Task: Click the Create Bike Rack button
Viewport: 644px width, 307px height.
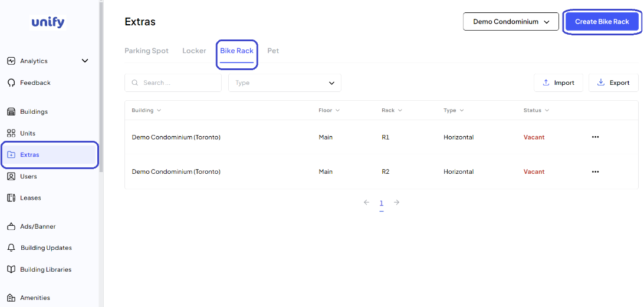Action: (602, 22)
